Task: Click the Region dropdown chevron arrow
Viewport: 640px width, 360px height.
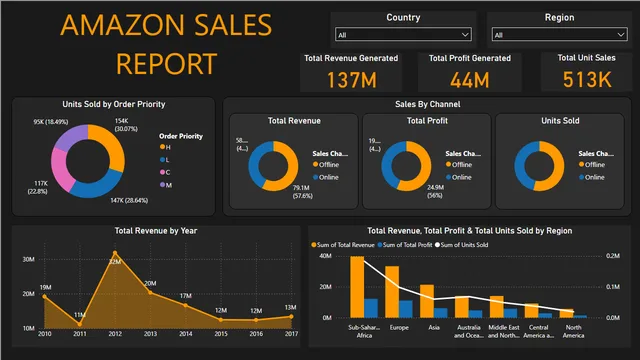Action: (620, 35)
